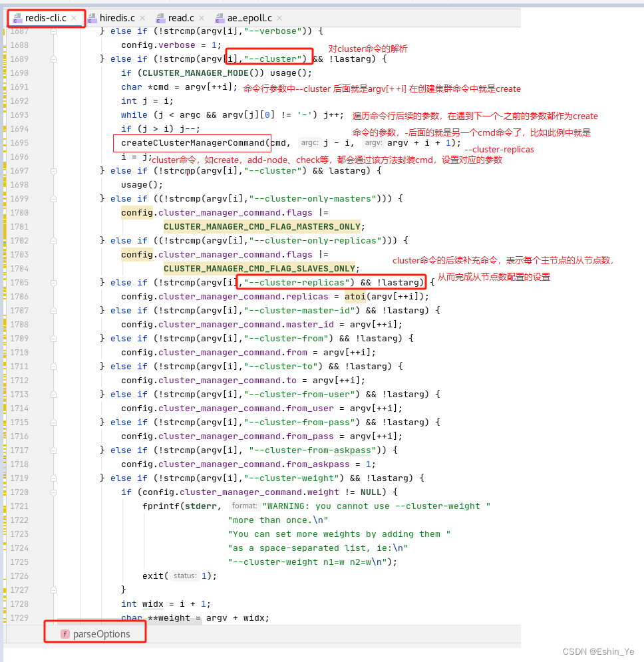Fold the cluster-only-replicas block at line 1702

[x=54, y=241]
